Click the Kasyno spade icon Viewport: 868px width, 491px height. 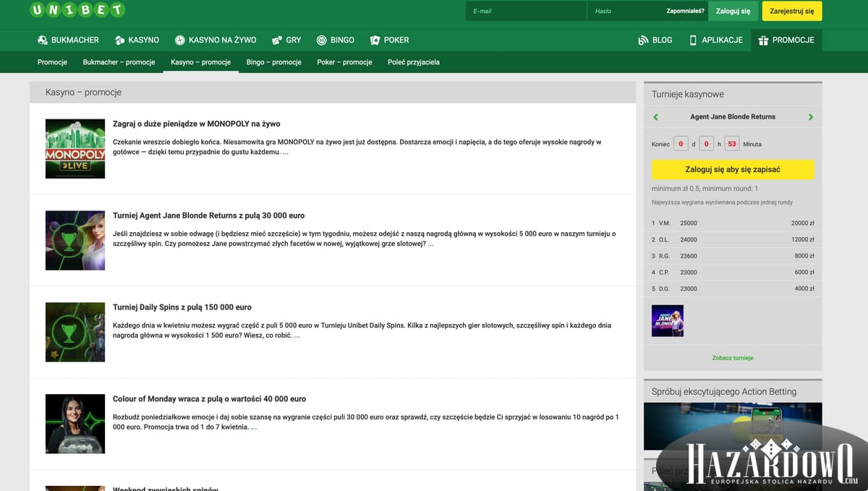tap(120, 40)
